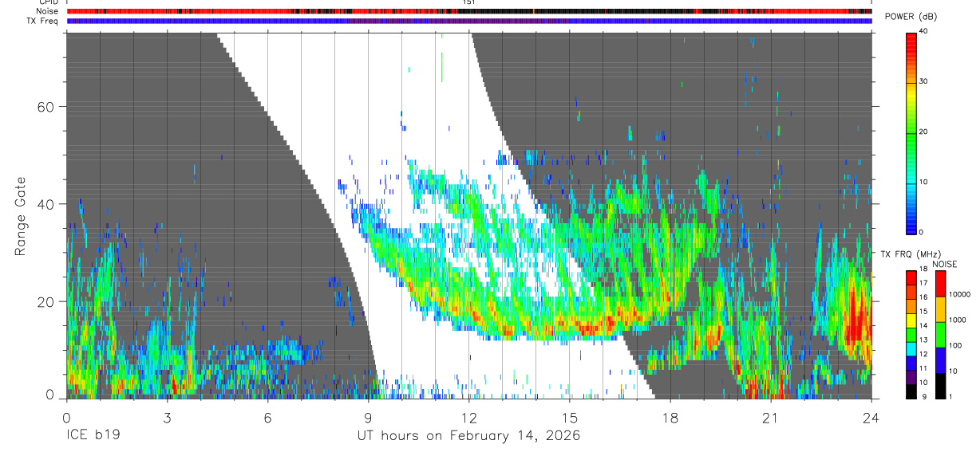The height and width of the screenshot is (452, 980).
Task: Click the 'TX FRQ (MHz)' legend title
Action: click(911, 254)
